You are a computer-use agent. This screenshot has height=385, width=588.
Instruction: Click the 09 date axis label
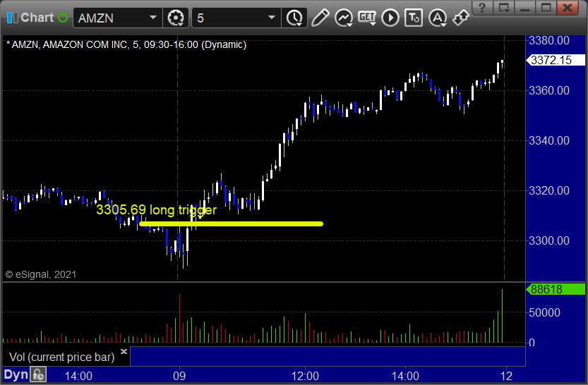tap(179, 376)
